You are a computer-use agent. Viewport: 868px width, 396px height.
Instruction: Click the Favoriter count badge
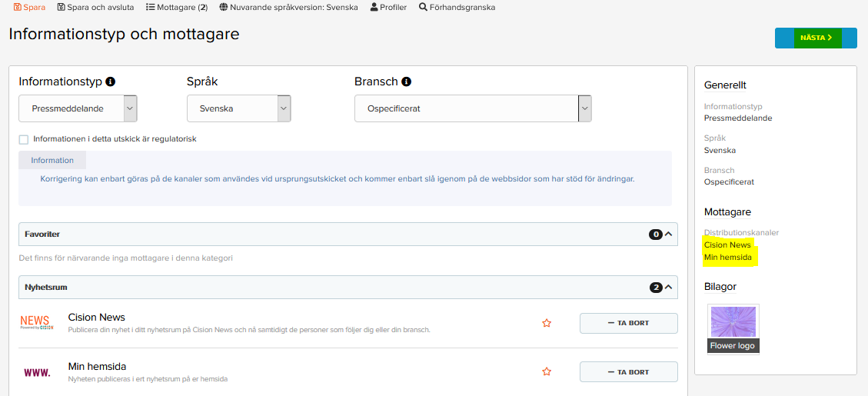pos(656,235)
